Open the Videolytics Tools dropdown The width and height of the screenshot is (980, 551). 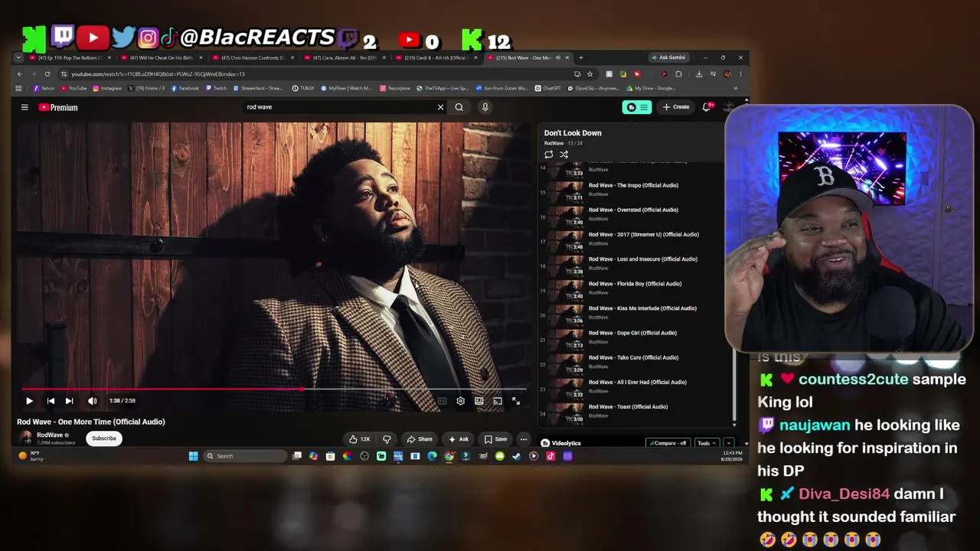tap(706, 443)
